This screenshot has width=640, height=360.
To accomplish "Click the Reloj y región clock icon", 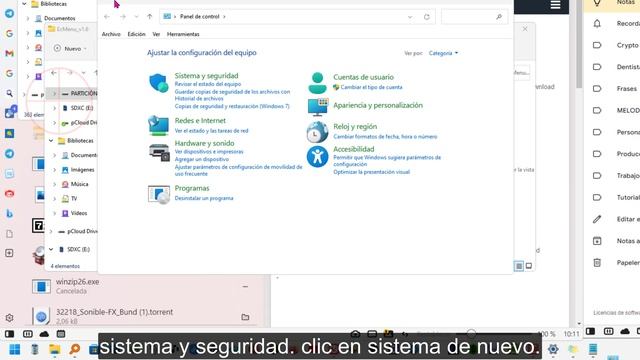I will [317, 132].
